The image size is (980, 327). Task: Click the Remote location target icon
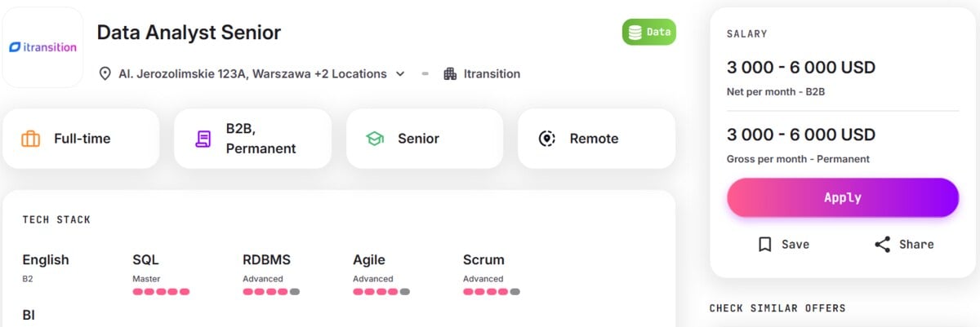tap(547, 139)
